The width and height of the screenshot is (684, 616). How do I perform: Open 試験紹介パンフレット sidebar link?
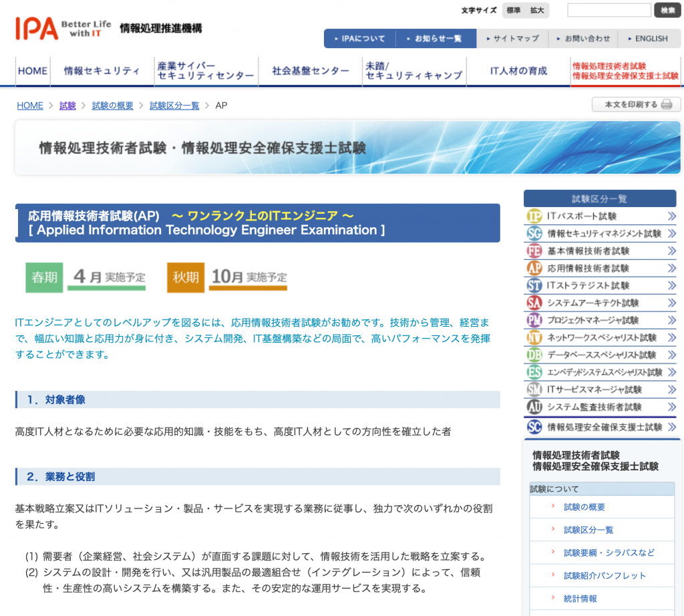click(x=605, y=575)
